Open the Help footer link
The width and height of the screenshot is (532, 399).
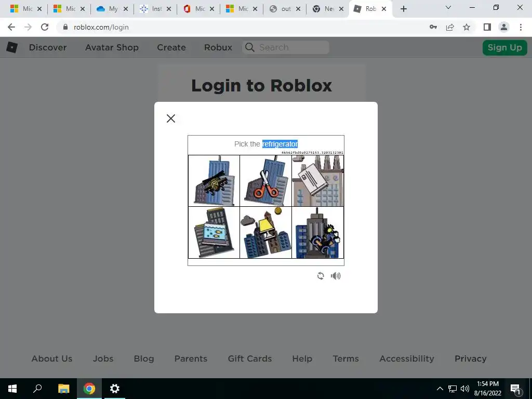click(302, 358)
